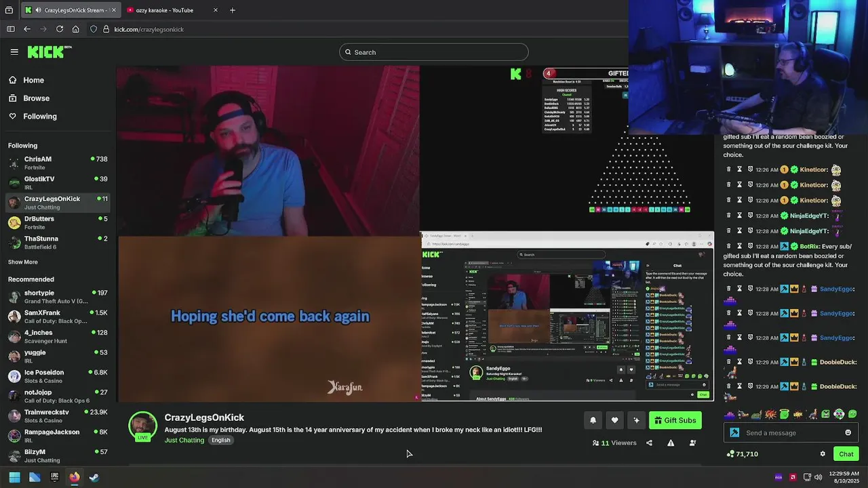Click the browser address bar URL
The width and height of the screenshot is (868, 488).
[x=149, y=29]
